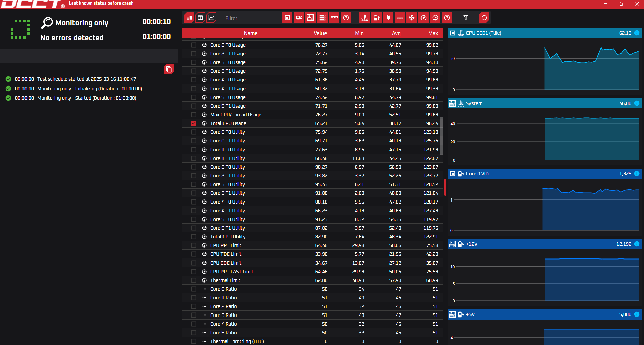The height and width of the screenshot is (345, 644).
Task: Select the Thermal Throttling (HTC) row label
Action: click(x=237, y=341)
